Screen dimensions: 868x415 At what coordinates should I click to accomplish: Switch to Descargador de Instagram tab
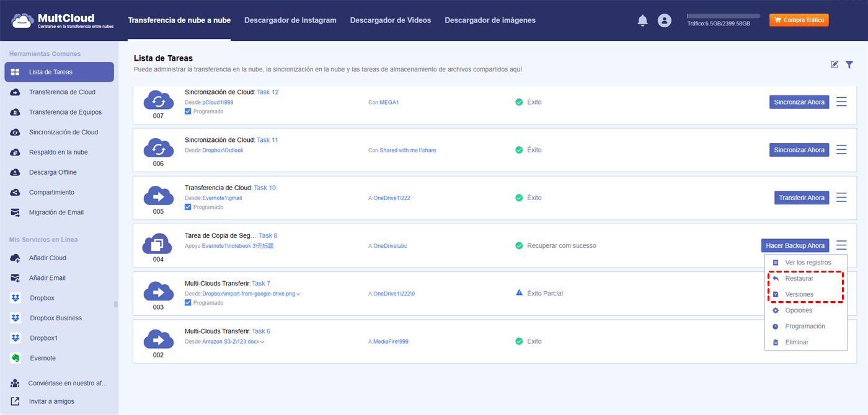coord(290,20)
